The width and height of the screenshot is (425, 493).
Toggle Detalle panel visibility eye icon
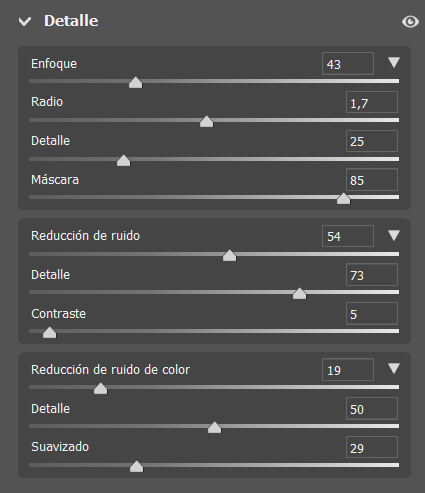(x=410, y=22)
